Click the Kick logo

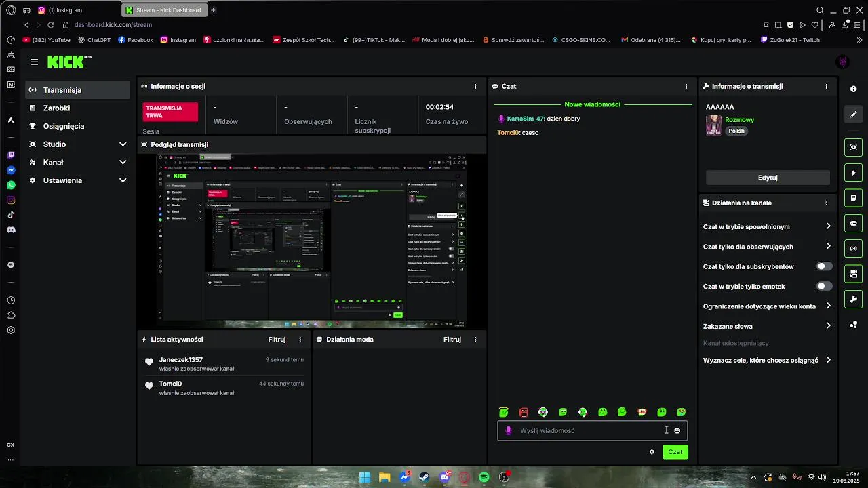(69, 62)
